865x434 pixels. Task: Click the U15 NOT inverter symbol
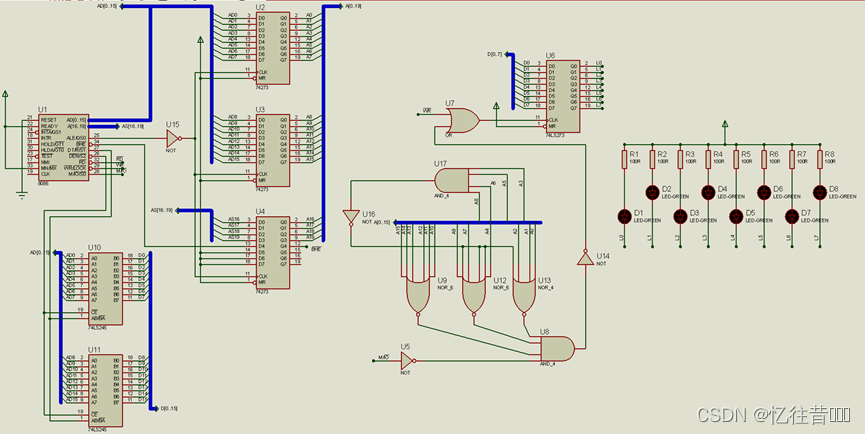click(173, 138)
